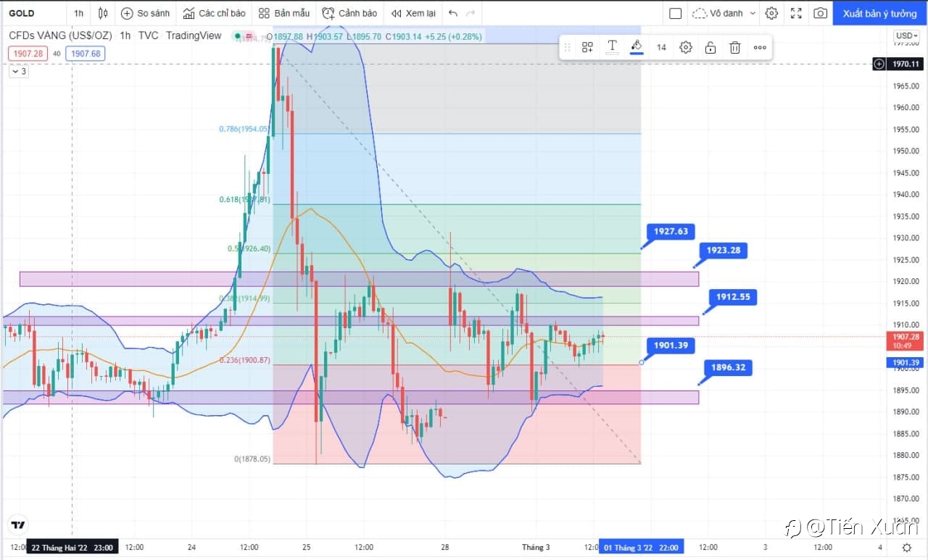928x560 pixels.
Task: Click the red sell price 1907.28
Action: (28, 53)
